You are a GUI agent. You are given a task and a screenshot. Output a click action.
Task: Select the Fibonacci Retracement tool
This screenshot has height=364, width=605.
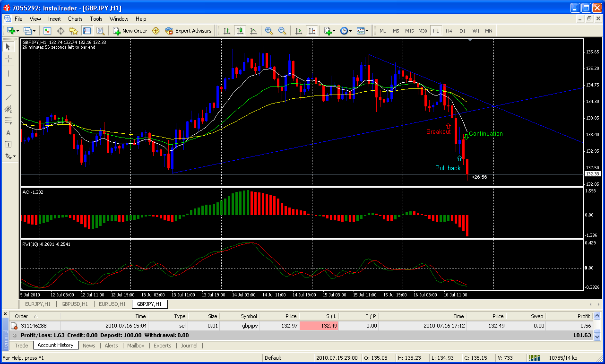pyautogui.click(x=8, y=121)
